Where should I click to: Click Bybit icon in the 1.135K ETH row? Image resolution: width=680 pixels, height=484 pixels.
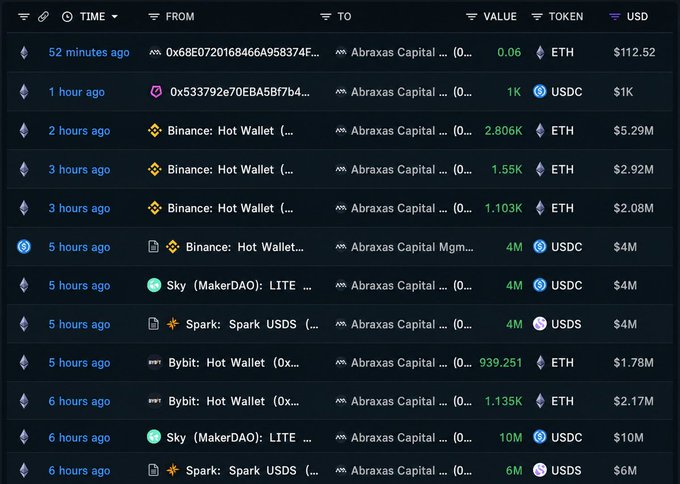click(x=155, y=401)
